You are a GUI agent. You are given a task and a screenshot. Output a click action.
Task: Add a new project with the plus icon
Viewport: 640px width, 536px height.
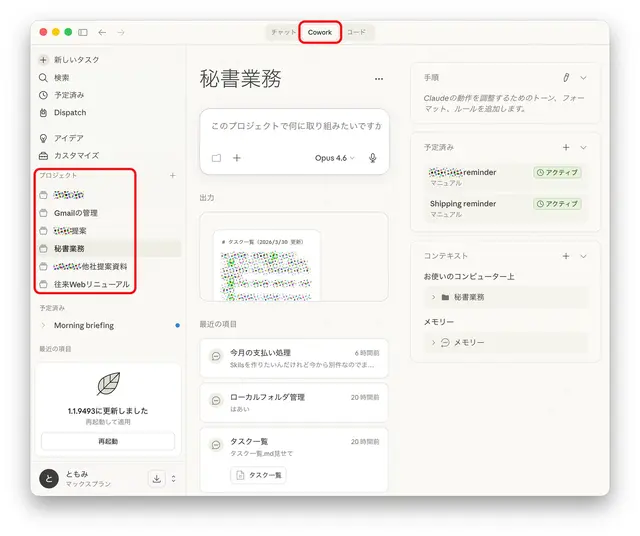coord(173,175)
